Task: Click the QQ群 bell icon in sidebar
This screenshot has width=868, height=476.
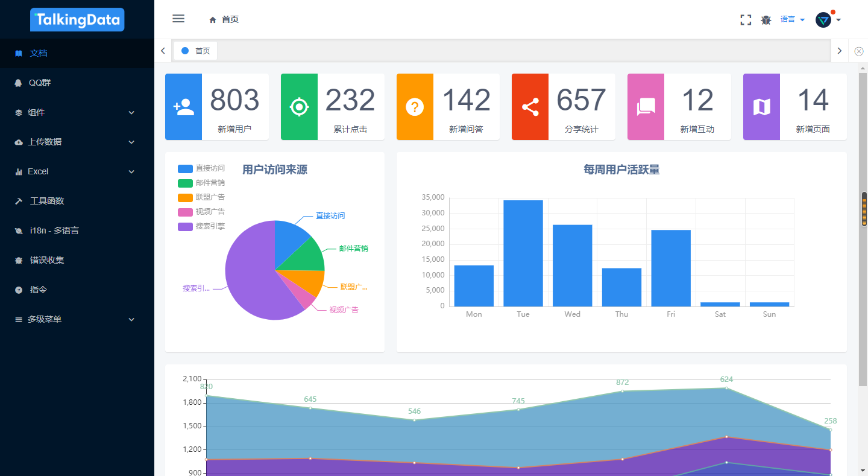Action: click(18, 83)
